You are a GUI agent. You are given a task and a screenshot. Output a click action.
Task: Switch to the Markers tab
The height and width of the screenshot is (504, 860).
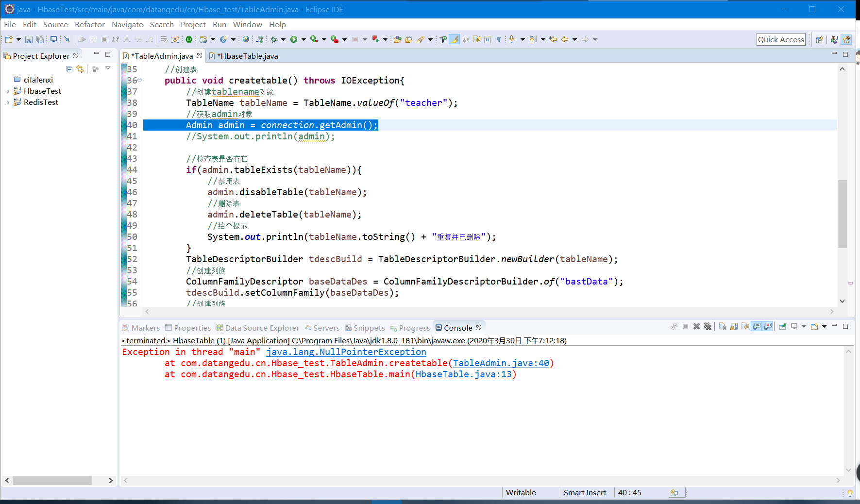pyautogui.click(x=141, y=328)
